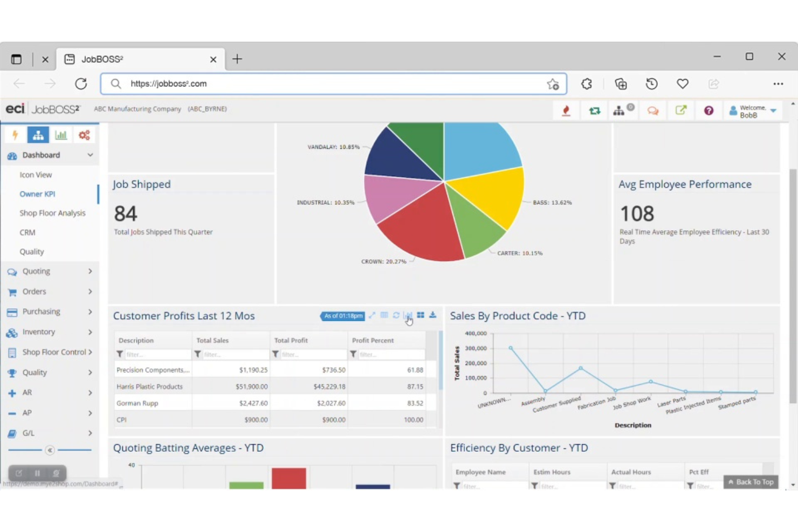
Task: Type in the Description filter field
Action: [156, 354]
